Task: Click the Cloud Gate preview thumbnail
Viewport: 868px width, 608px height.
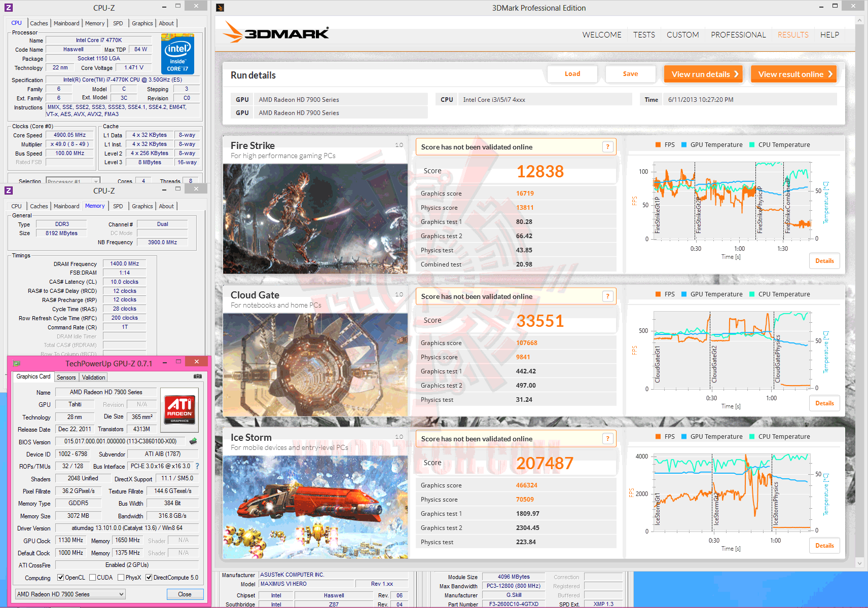Action: 315,365
